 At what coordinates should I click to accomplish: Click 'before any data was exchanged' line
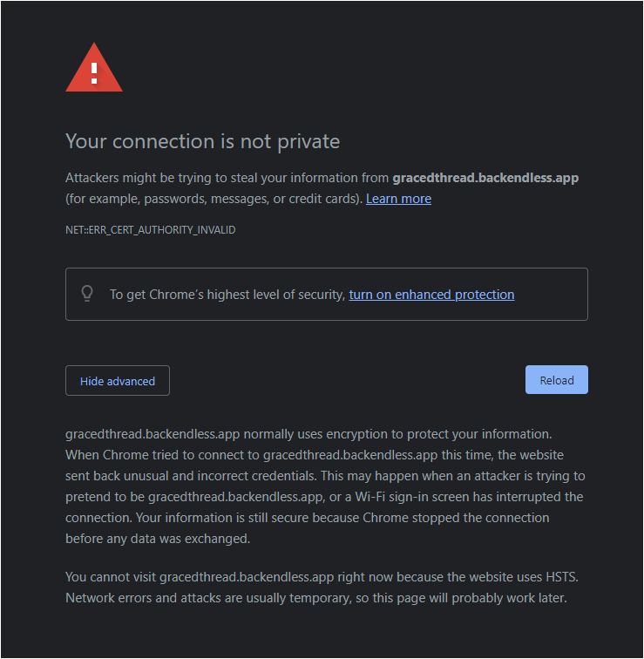point(157,539)
